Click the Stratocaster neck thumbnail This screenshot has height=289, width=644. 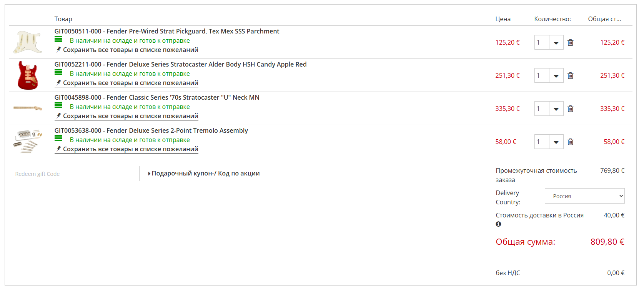28,108
